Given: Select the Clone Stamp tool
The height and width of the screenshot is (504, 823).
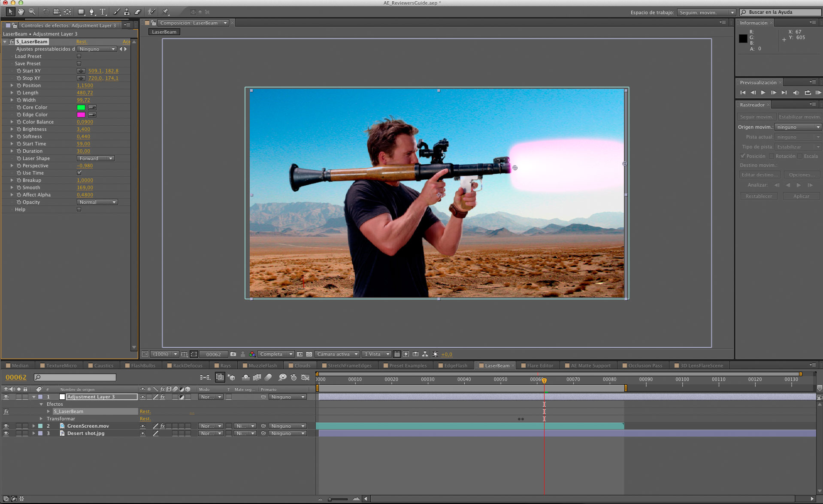Looking at the screenshot, I should (127, 12).
